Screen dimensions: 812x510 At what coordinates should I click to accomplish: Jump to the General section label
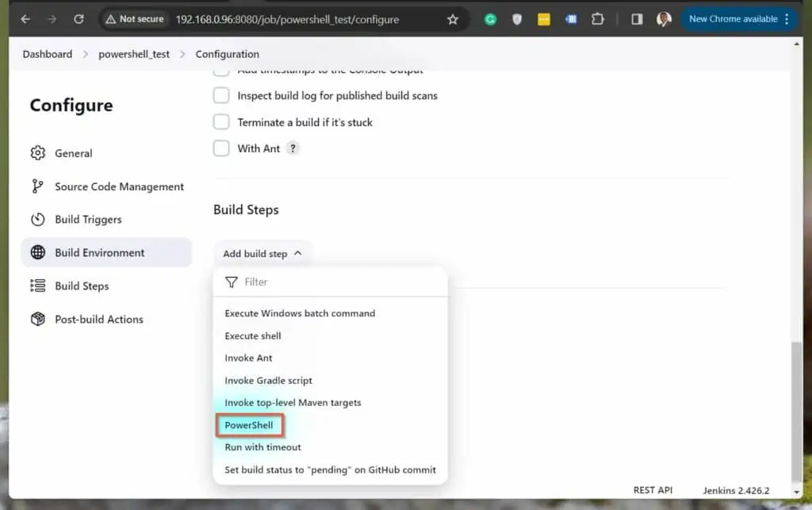pos(74,153)
